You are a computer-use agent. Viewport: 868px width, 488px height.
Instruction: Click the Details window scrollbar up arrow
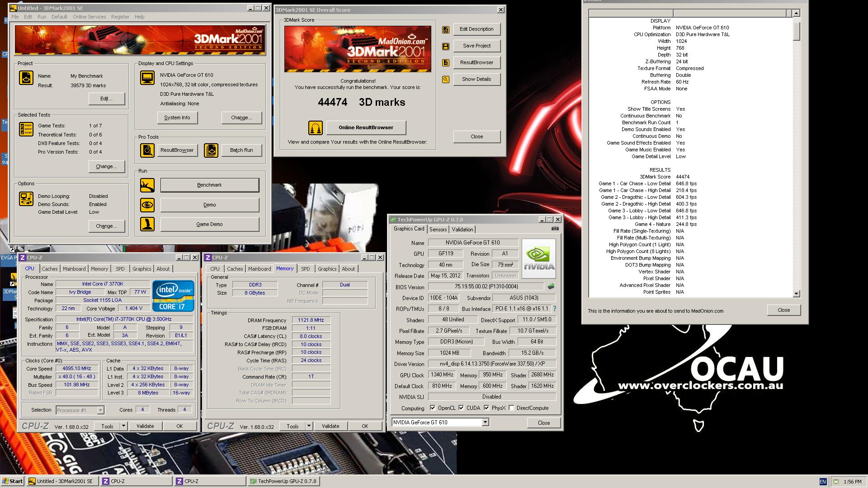click(x=796, y=13)
